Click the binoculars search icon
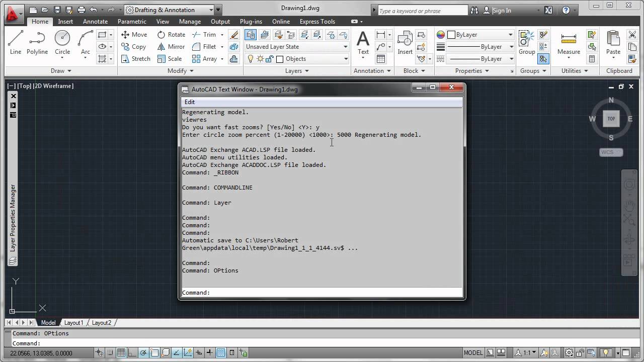The height and width of the screenshot is (362, 644). point(474,10)
